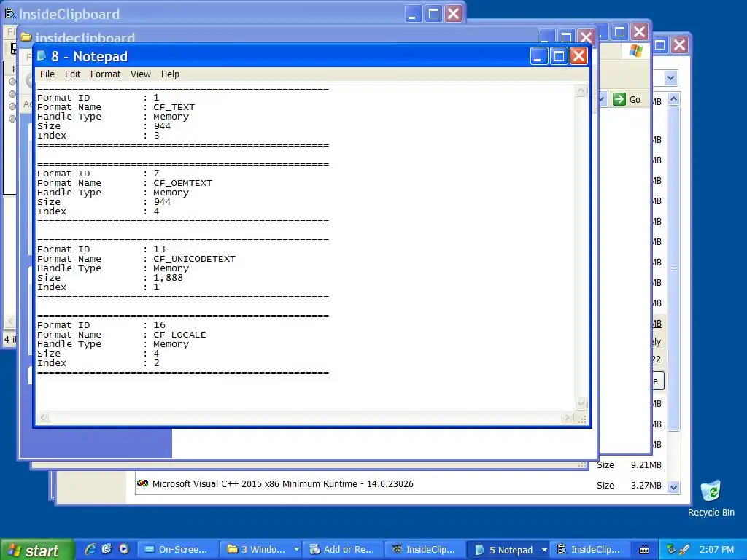Click the CF_LOCALE format name in Notepad
This screenshot has height=560, width=747.
[x=179, y=335]
